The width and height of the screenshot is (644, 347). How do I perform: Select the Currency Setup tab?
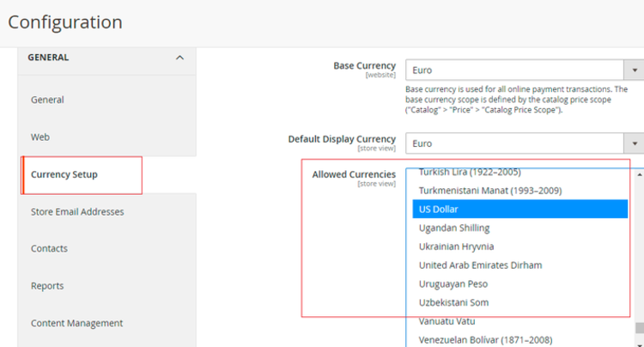coord(64,174)
